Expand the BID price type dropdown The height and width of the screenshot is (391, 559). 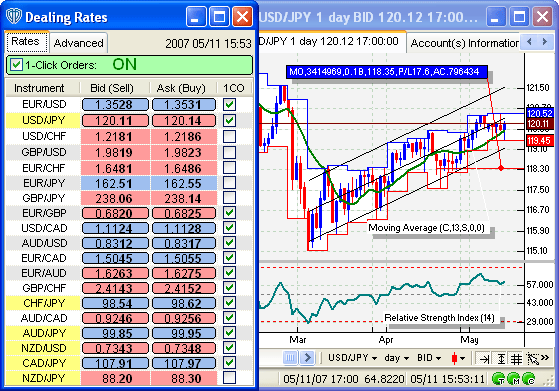coord(429,358)
